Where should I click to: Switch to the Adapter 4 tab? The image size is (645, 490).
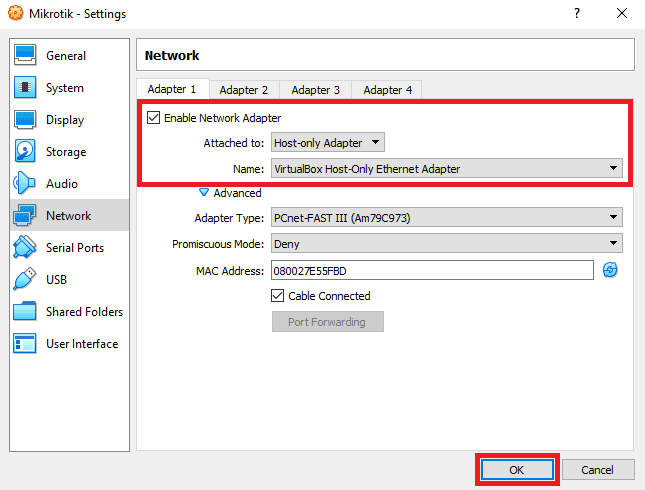pos(388,90)
